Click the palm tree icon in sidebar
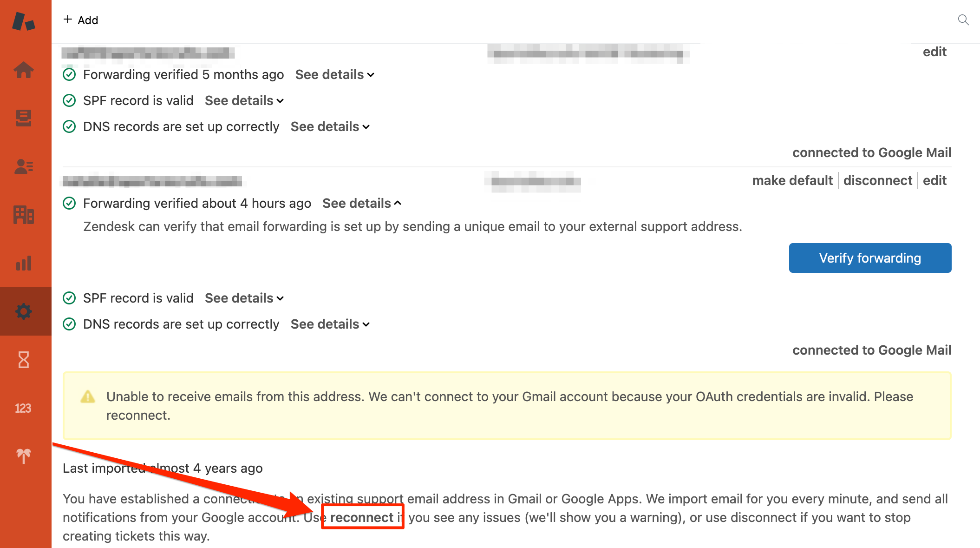This screenshot has width=980, height=548. (24, 456)
